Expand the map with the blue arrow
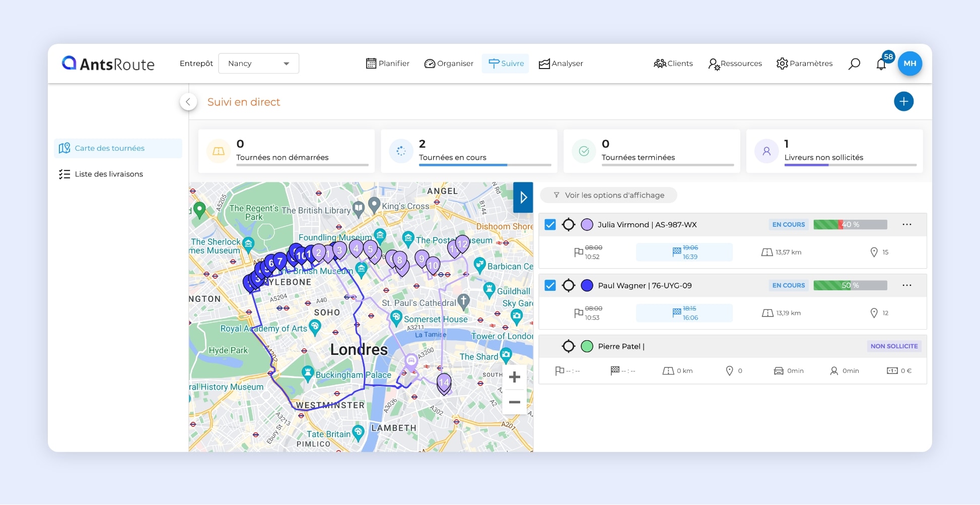This screenshot has height=505, width=980. 523,198
